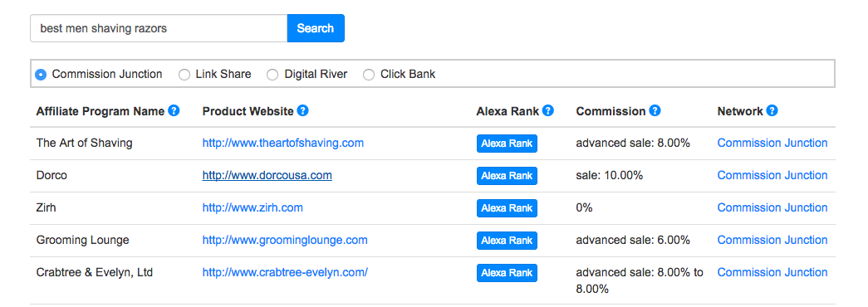Click help icon beside Network header
The width and height of the screenshot is (868, 307).
tap(772, 110)
